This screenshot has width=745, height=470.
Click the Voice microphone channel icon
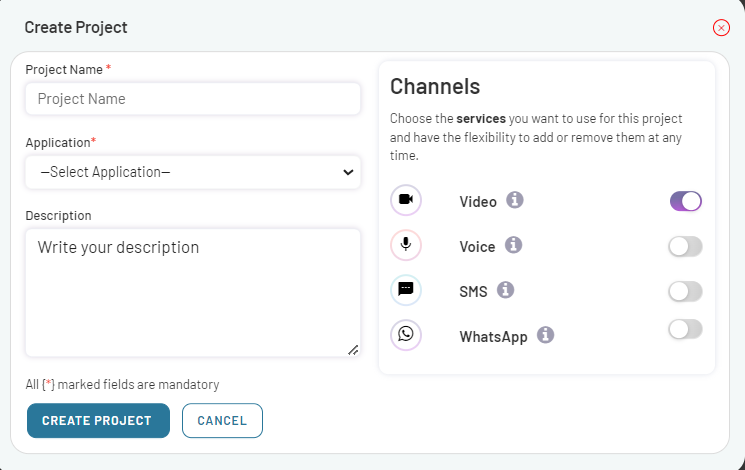tap(406, 245)
